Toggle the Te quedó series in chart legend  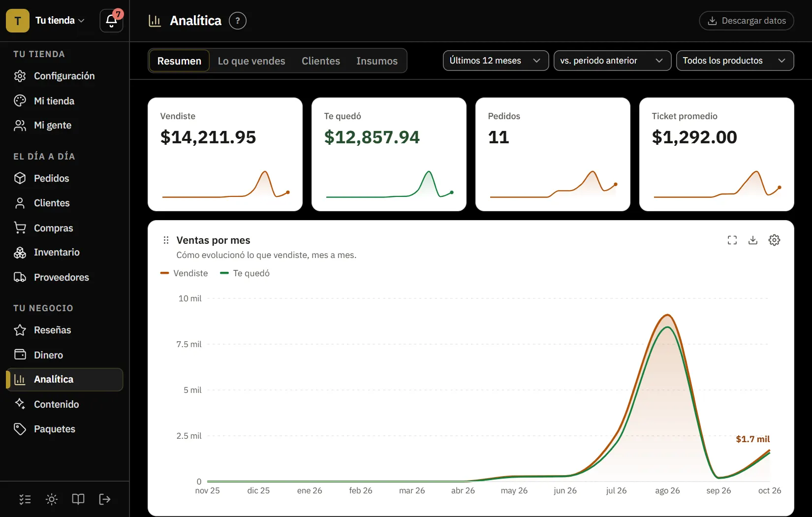[245, 273]
